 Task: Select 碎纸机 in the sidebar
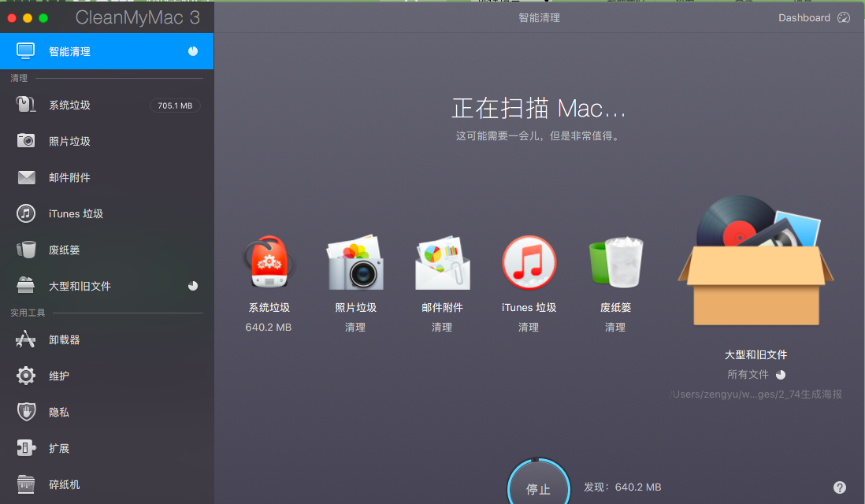(x=106, y=484)
